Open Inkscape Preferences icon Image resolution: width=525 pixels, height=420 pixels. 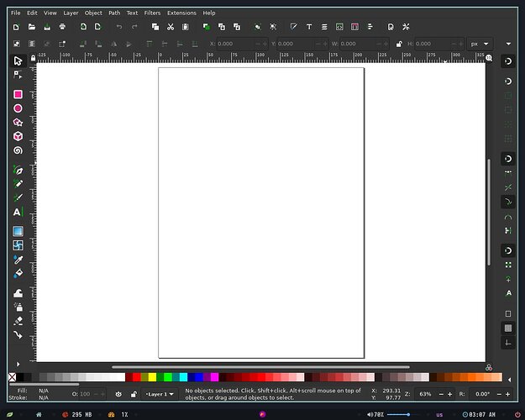(x=406, y=27)
